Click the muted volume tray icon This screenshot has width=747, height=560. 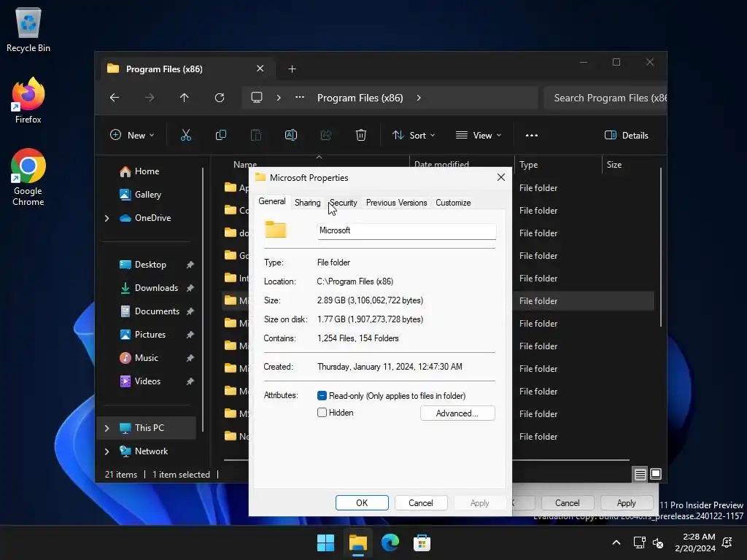[658, 542]
